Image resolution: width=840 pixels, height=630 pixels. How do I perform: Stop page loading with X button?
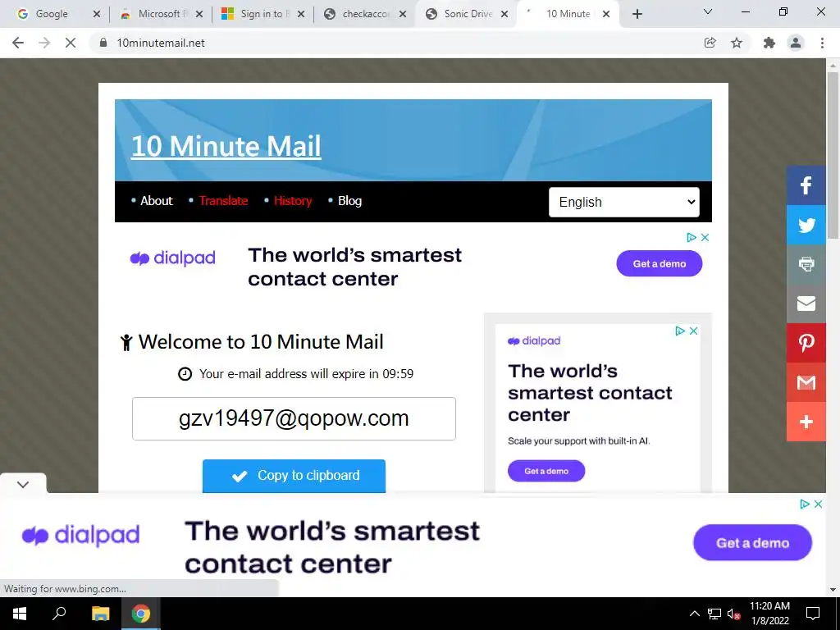71,43
